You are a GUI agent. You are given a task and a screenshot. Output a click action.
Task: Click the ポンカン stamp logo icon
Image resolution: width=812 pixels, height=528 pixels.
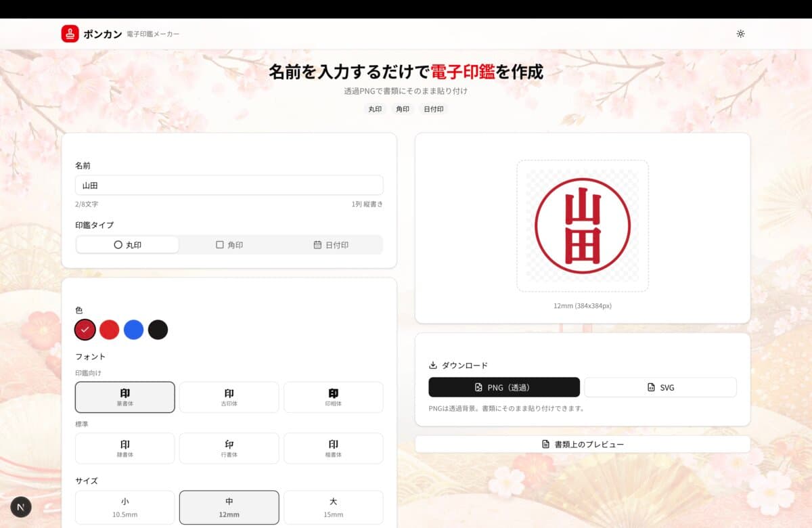point(70,34)
